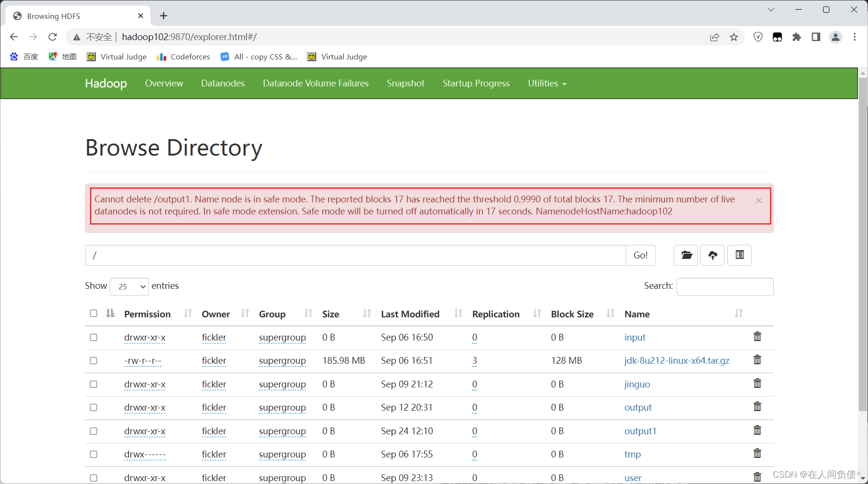
Task: Expand the Utilities dropdown menu
Action: 547,83
